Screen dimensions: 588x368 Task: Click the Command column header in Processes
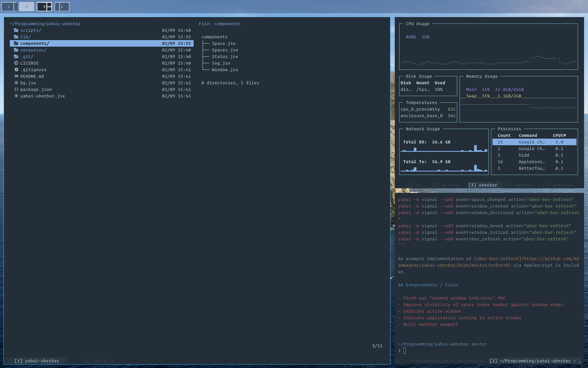point(528,135)
